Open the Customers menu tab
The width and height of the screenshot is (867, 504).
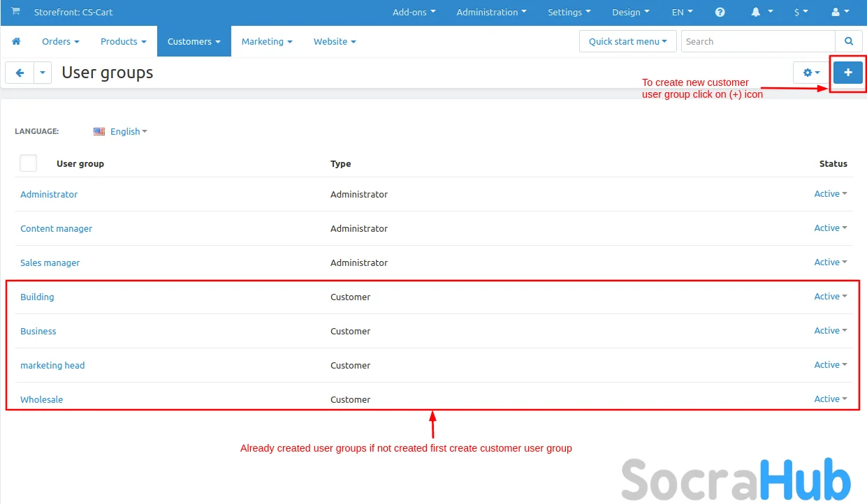point(194,42)
